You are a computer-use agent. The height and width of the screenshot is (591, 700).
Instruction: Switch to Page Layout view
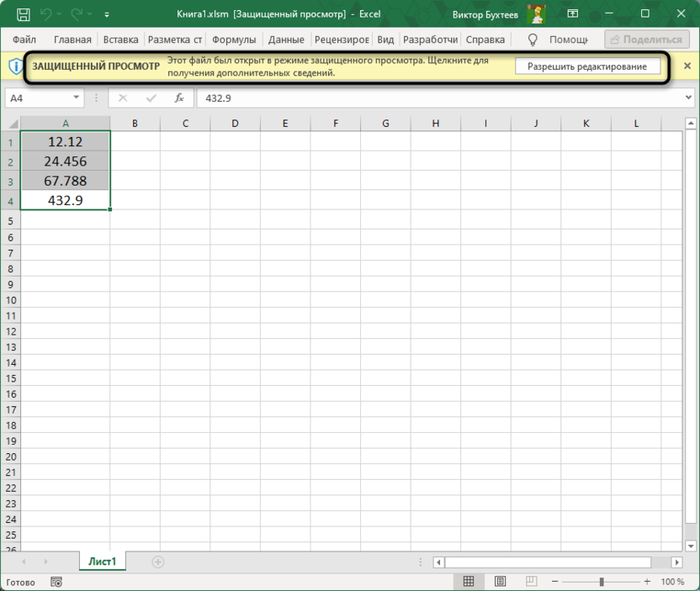(x=501, y=582)
